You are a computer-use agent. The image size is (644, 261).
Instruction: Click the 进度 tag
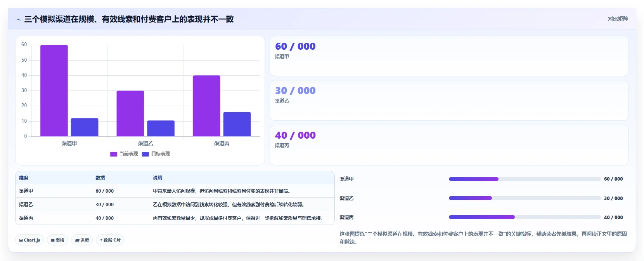point(82,240)
